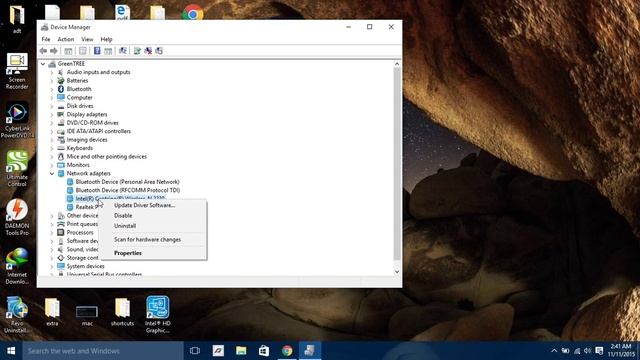Open the Internet Download Manager desktop shortcut
Screen dimensions: 640x360
click(x=17, y=267)
